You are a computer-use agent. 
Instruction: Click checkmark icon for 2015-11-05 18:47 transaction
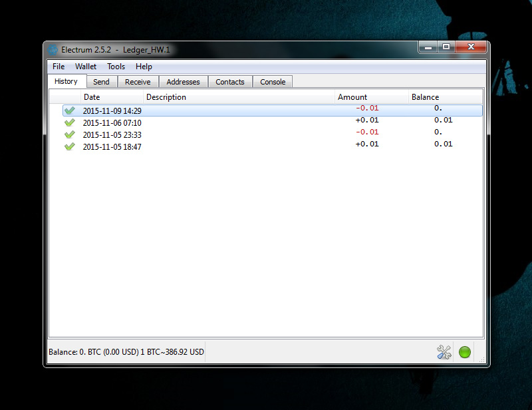70,146
